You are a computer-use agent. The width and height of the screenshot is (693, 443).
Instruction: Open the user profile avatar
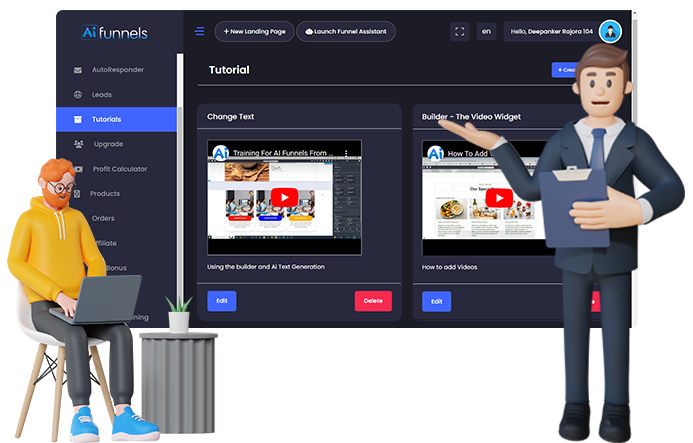[x=610, y=31]
